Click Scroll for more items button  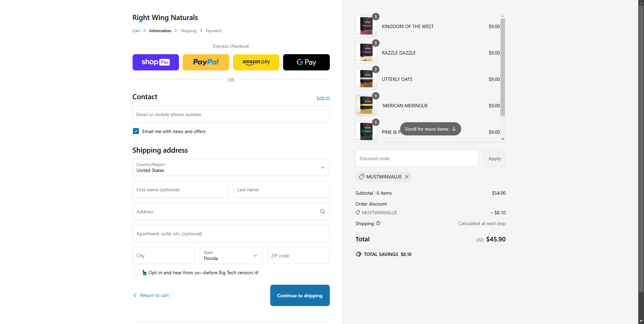pyautogui.click(x=430, y=129)
